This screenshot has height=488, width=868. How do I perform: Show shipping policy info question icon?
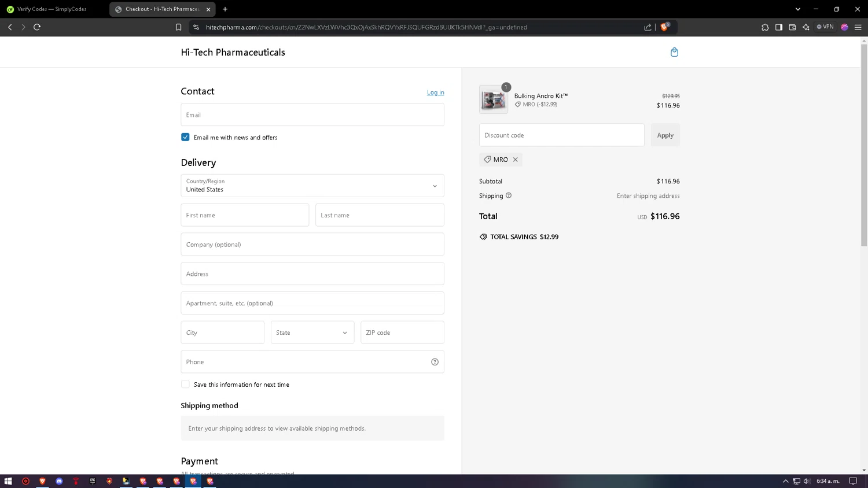tap(509, 195)
